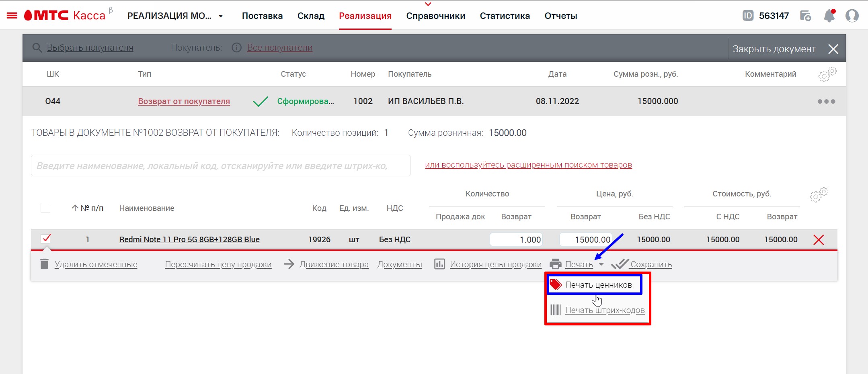This screenshot has width=868, height=374.
Task: Click История цены продажи link
Action: (x=496, y=264)
